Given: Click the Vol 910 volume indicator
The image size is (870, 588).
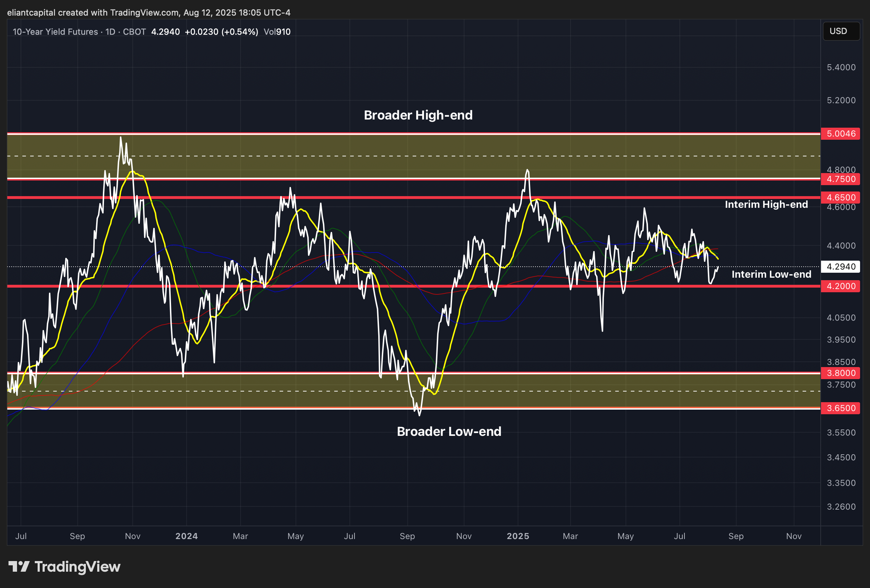Looking at the screenshot, I should [277, 32].
